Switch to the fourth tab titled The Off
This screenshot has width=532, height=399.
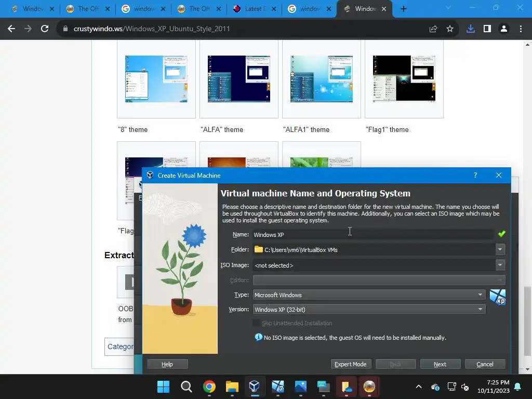coord(199,9)
